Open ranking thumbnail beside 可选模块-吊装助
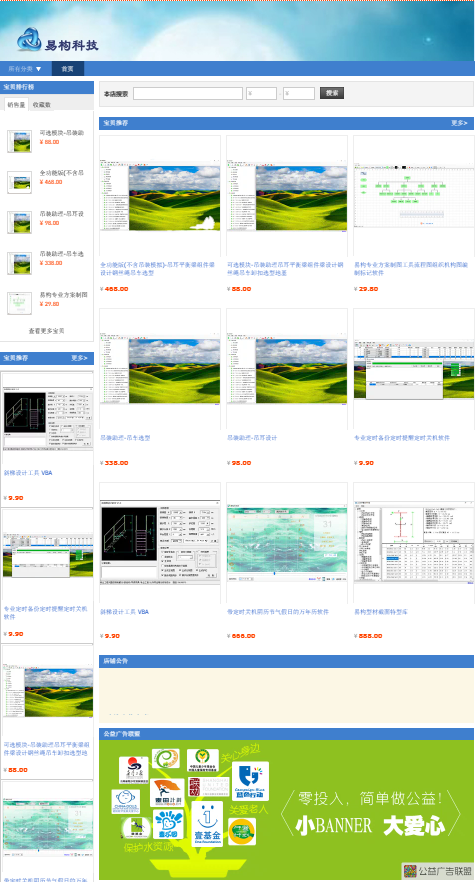Viewport: 475px width, 882px height. point(19,141)
